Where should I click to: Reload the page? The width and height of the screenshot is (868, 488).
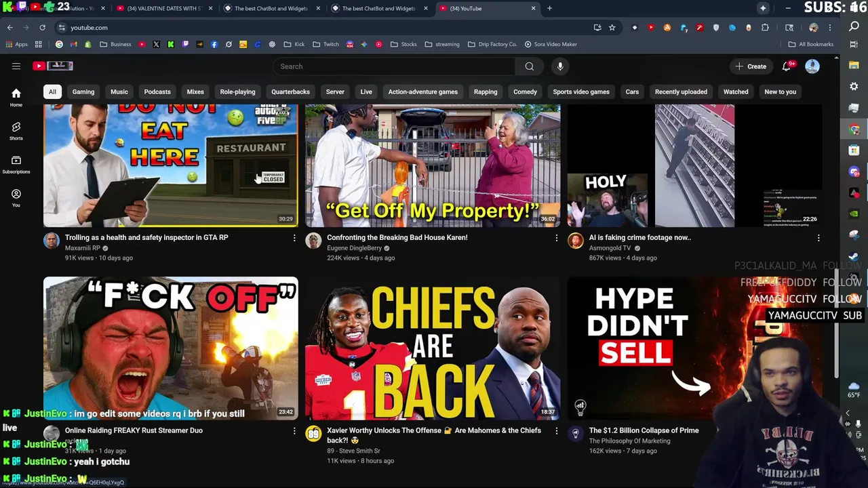click(x=42, y=28)
